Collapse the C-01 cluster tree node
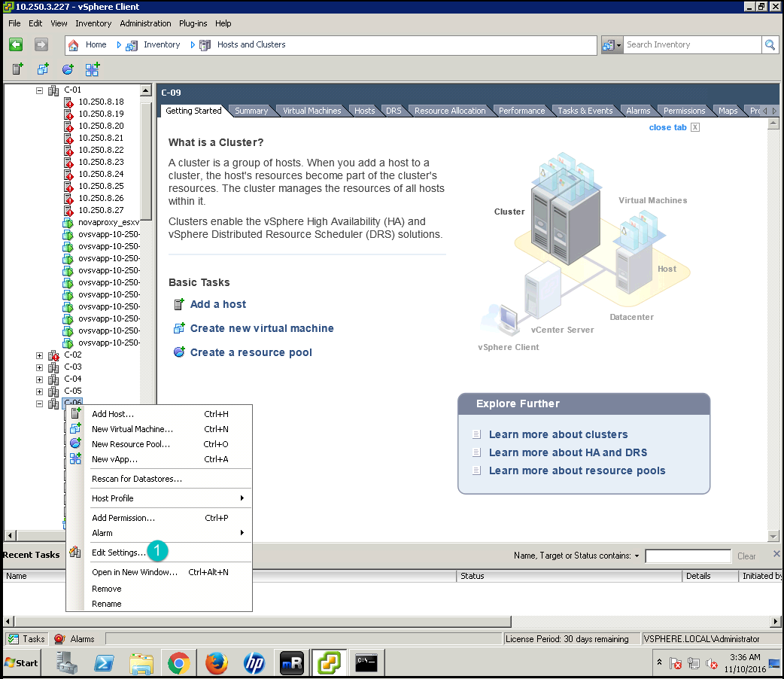The width and height of the screenshot is (784, 679). point(40,90)
